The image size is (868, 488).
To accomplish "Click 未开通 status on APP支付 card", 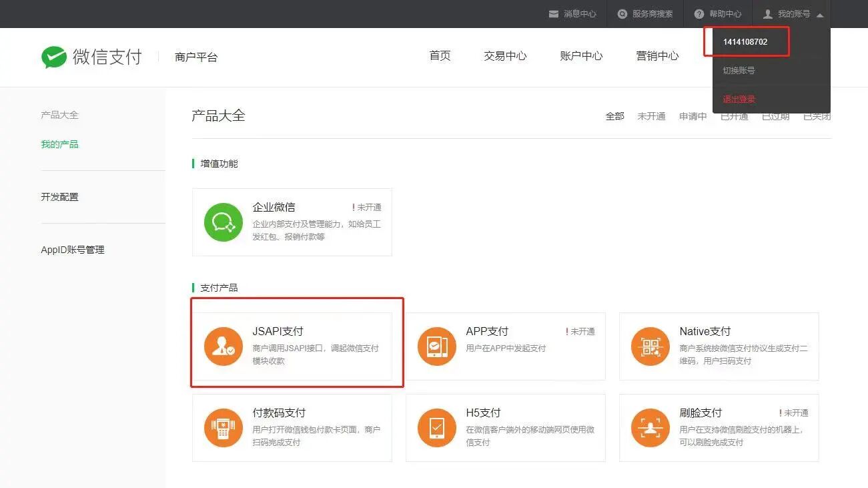I will pos(580,332).
